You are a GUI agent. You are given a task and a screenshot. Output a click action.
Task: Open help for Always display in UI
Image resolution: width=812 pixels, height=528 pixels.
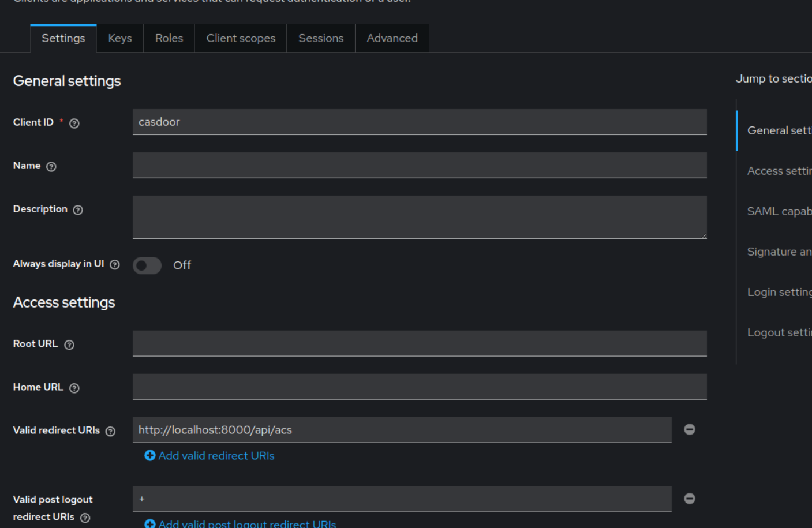(x=115, y=265)
